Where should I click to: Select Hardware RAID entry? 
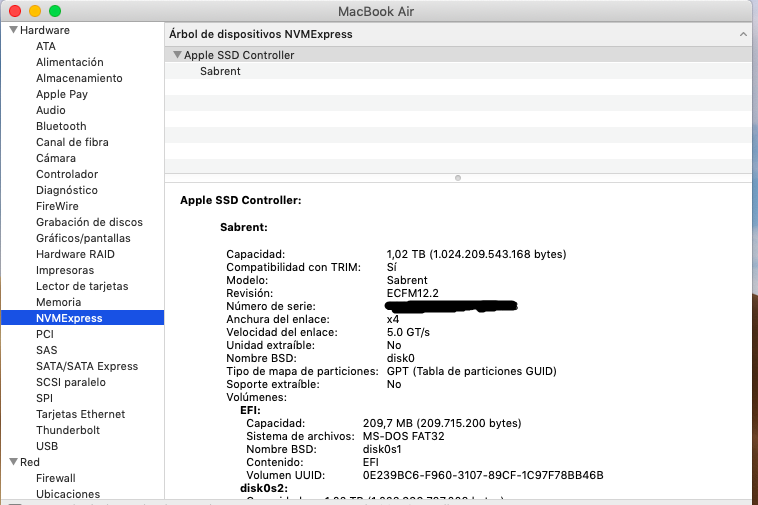(75, 254)
